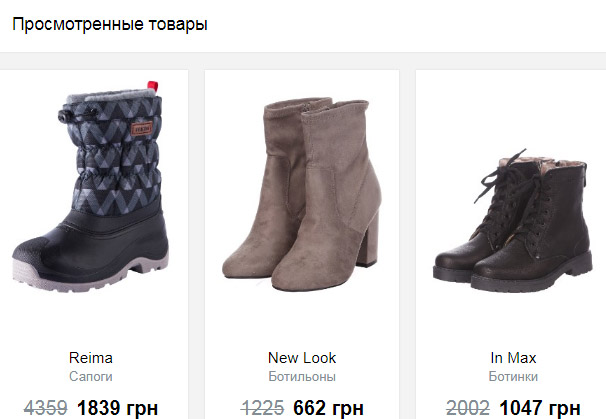Screen dimensions: 606x419
Task: Open the New Look suede ankle boots image
Action: [302, 194]
